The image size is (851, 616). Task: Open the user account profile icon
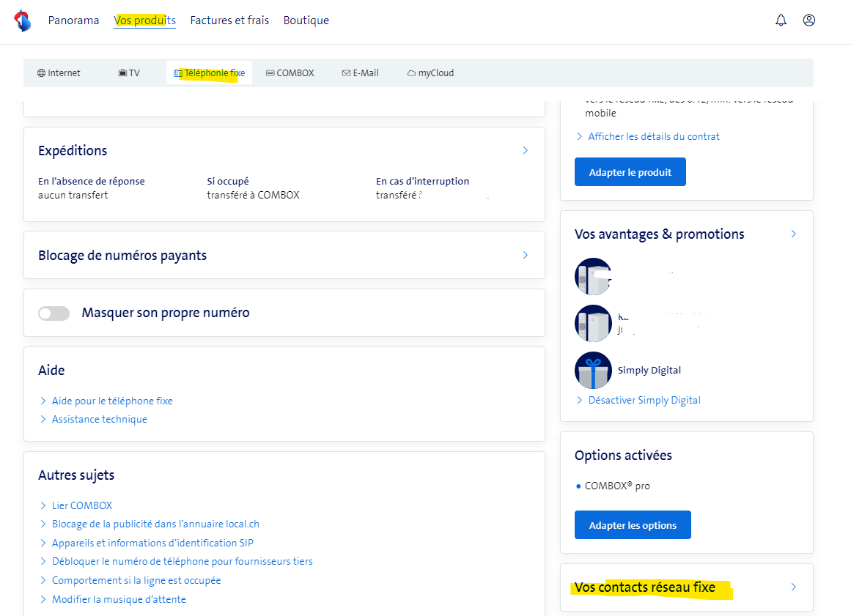[809, 21]
